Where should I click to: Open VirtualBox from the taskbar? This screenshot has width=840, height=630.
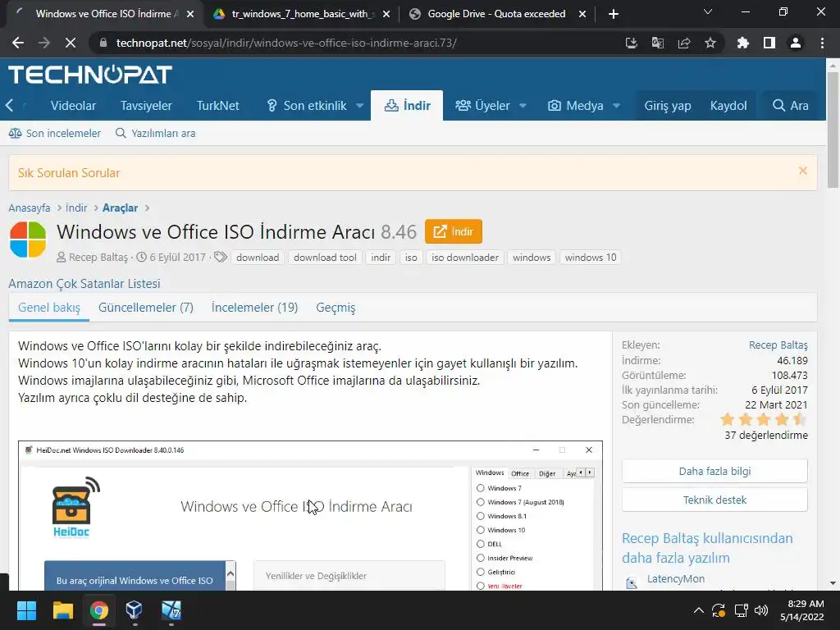point(134,610)
